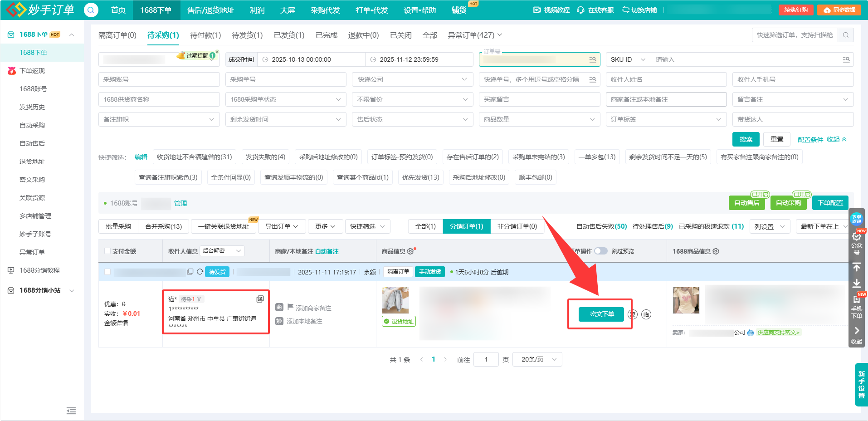Click the copy icon inside recipient address box
Image resolution: width=868 pixels, height=421 pixels.
[x=260, y=299]
